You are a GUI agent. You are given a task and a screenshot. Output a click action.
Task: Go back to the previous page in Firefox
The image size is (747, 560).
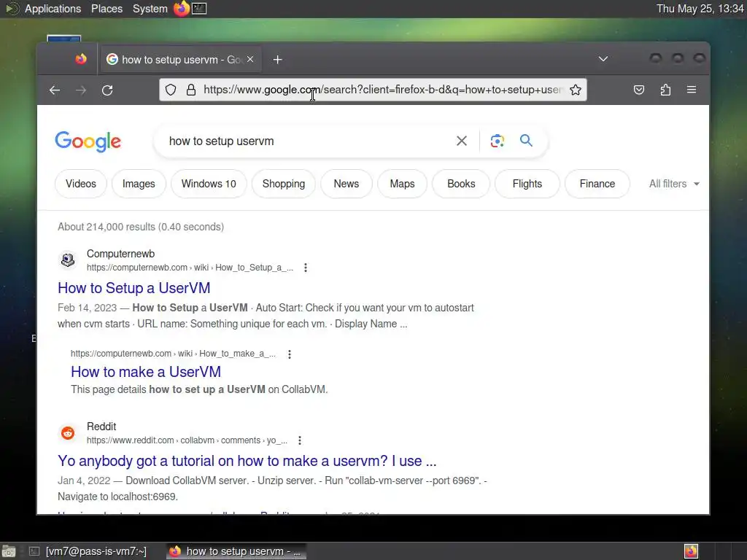(x=55, y=90)
